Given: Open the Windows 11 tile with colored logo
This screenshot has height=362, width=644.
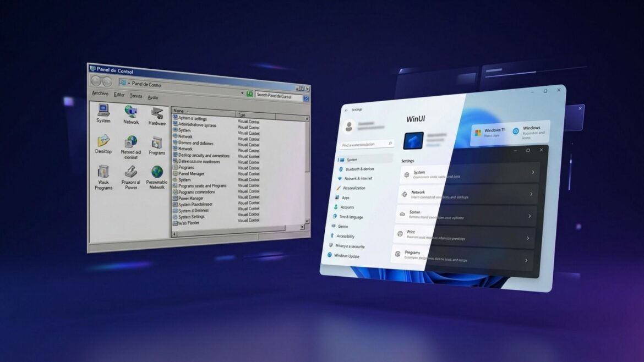Looking at the screenshot, I should point(490,133).
